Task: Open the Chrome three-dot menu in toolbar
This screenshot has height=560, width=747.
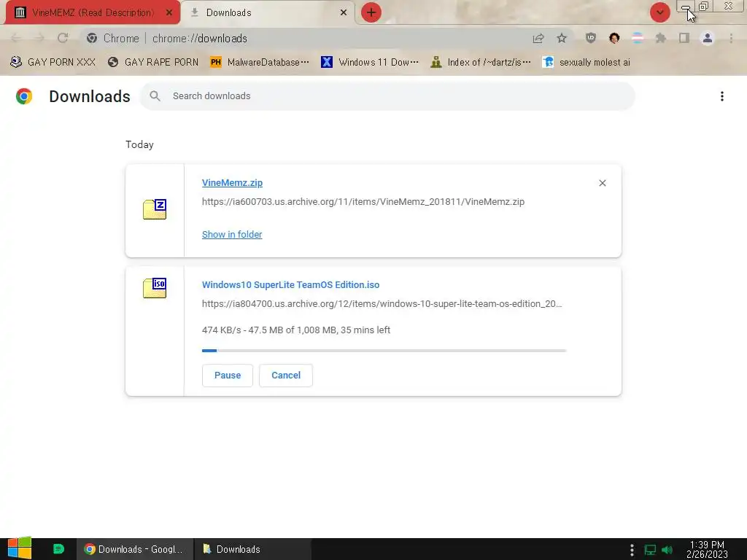Action: pyautogui.click(x=731, y=38)
